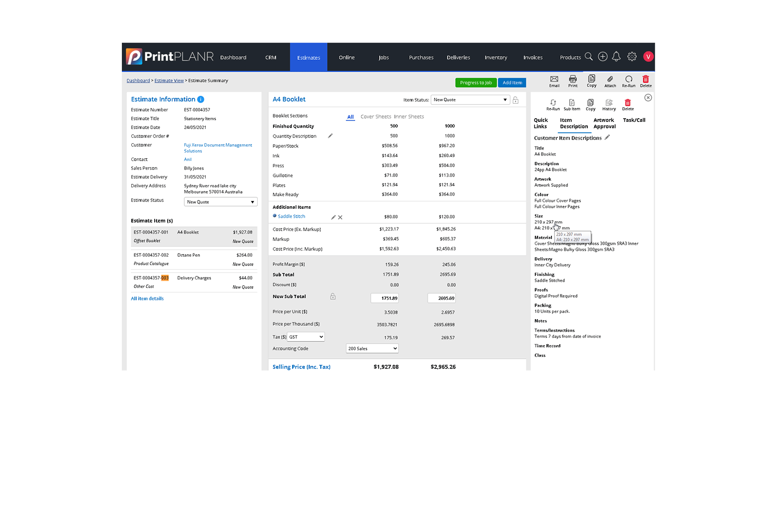Edit Quantity Description pencil icon
The width and height of the screenshot is (778, 532).
pos(330,136)
